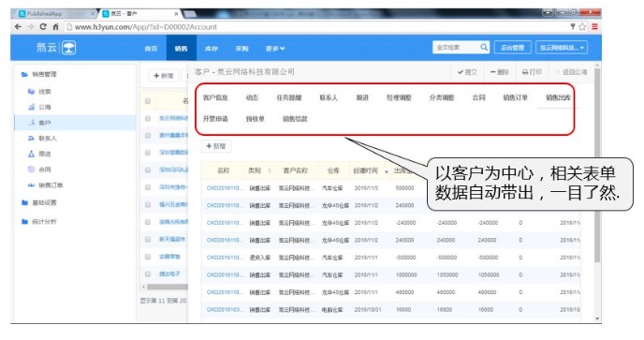Click the 提交 button
This screenshot has width=644, height=340.
[467, 72]
